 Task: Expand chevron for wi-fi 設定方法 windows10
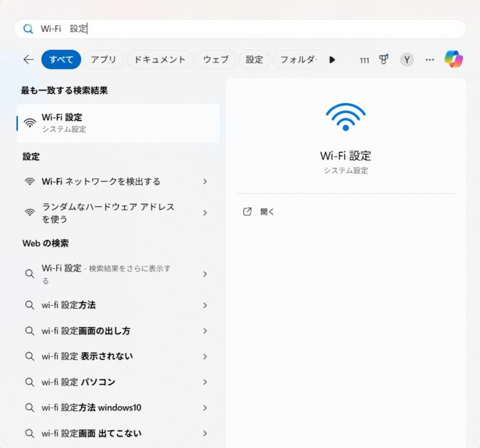click(x=205, y=407)
